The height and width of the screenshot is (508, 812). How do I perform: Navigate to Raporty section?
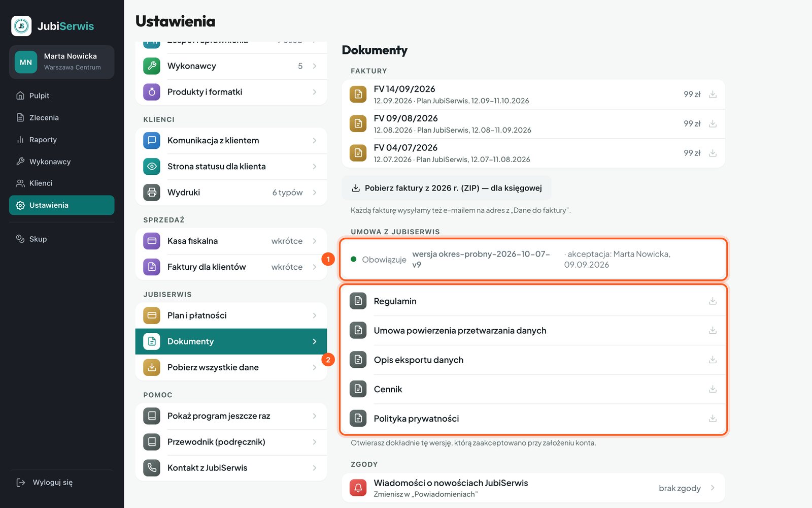click(x=61, y=140)
